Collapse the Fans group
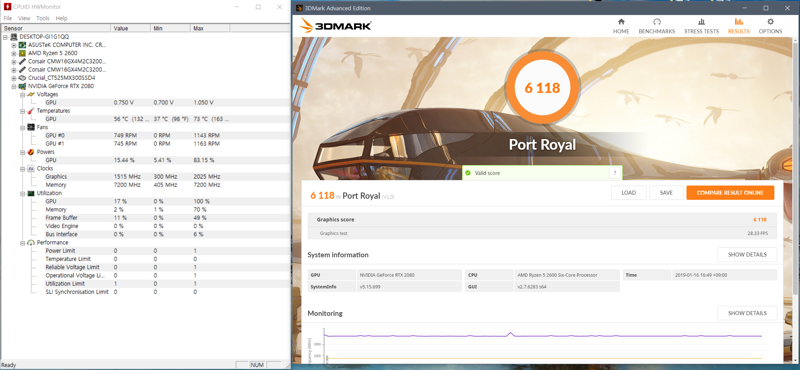This screenshot has width=800, height=370. coord(22,127)
